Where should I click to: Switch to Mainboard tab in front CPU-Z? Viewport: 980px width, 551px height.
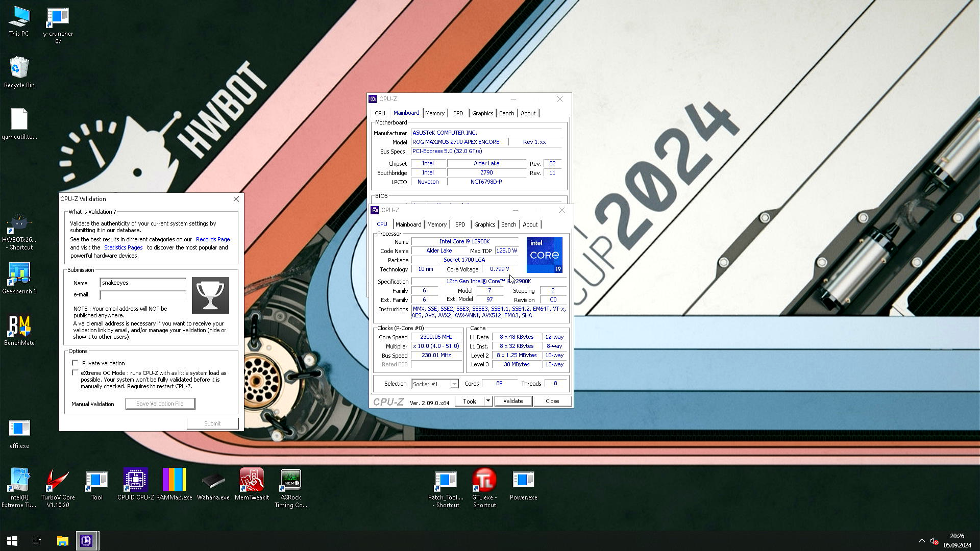pyautogui.click(x=408, y=224)
